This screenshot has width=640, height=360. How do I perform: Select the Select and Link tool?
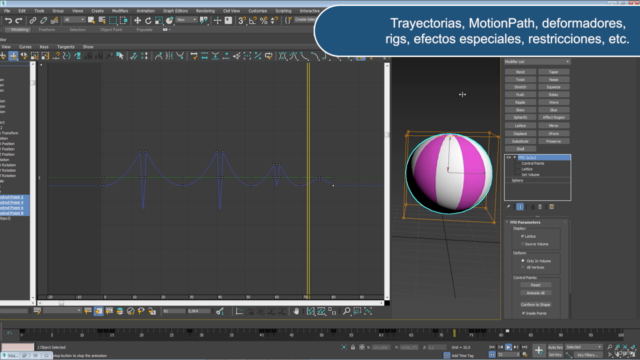pyautogui.click(x=33, y=20)
